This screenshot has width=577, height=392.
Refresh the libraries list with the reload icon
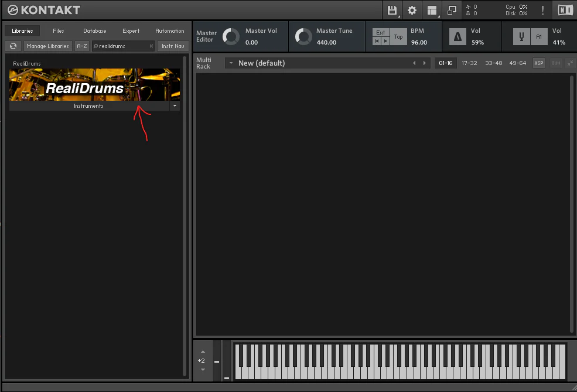pyautogui.click(x=13, y=46)
